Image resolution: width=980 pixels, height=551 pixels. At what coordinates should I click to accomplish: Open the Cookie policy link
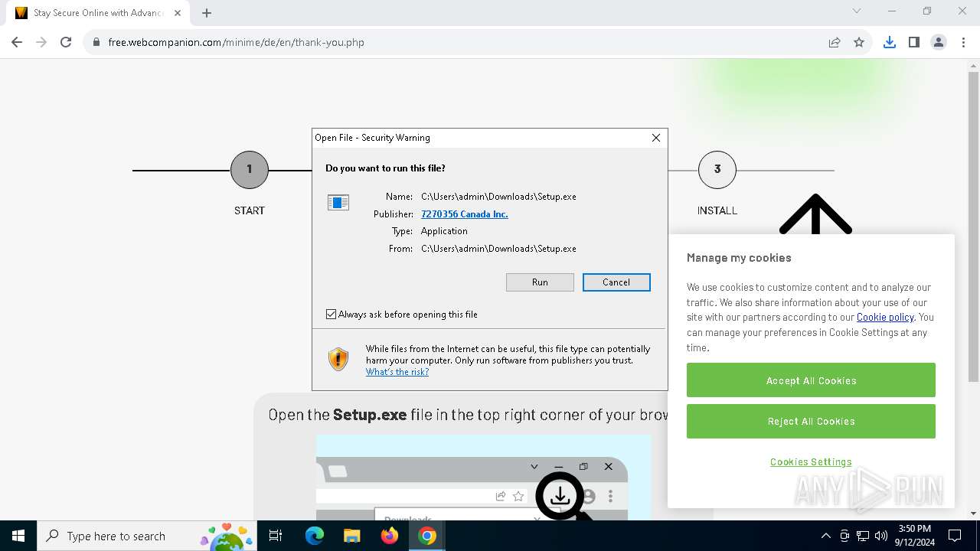885,317
